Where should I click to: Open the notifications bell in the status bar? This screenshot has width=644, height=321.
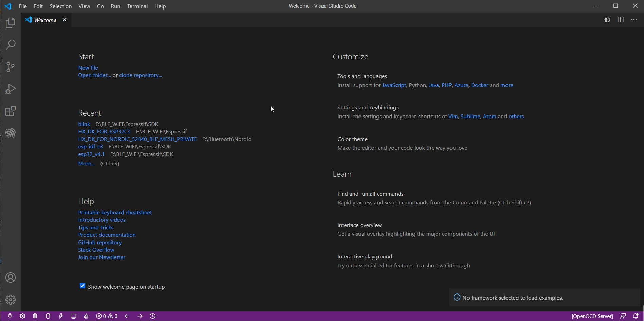[636, 316]
